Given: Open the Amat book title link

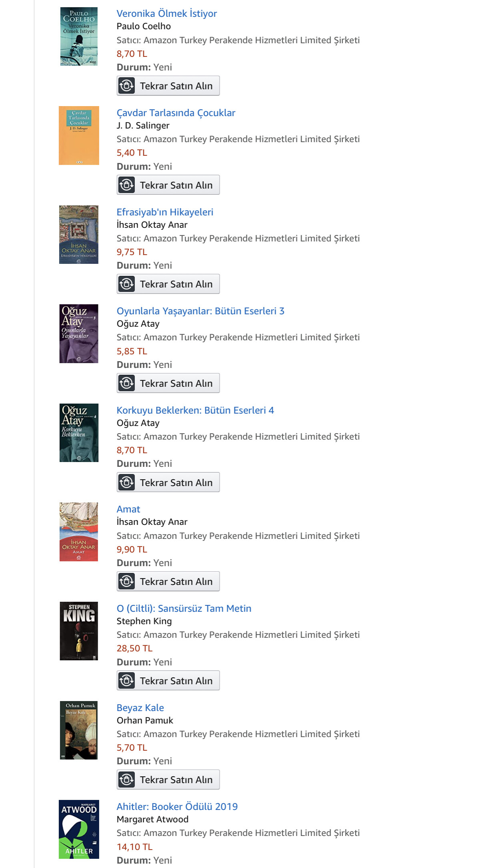Looking at the screenshot, I should point(128,509).
